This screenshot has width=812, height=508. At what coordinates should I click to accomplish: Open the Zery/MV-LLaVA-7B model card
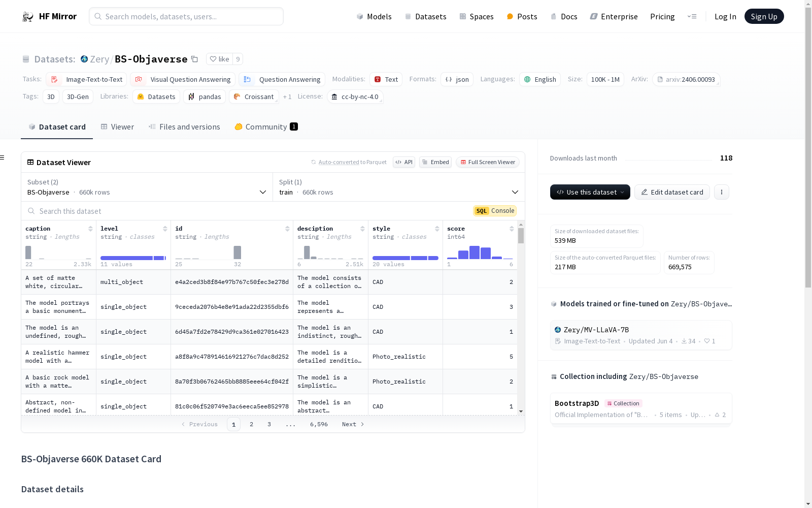point(641,335)
